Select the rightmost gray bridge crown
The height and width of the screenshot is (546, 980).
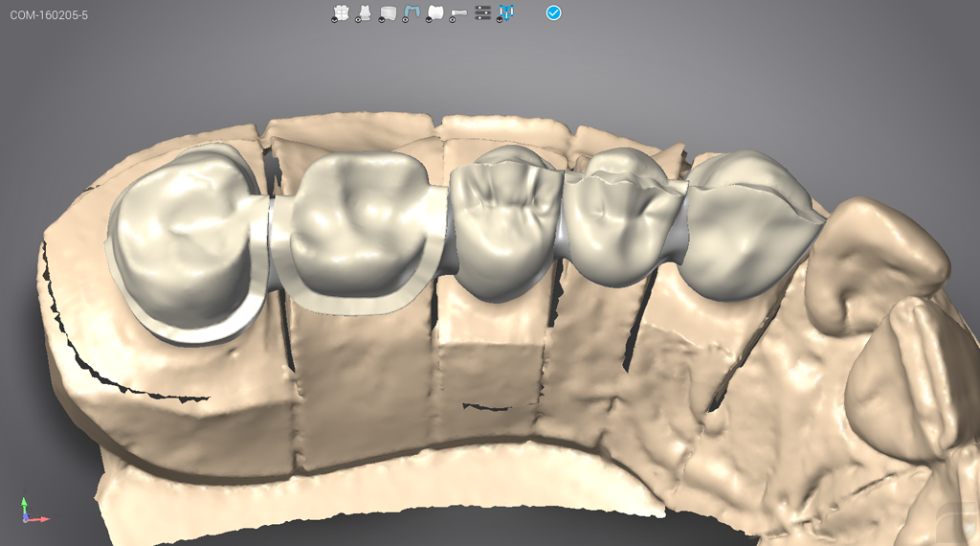pos(750,225)
